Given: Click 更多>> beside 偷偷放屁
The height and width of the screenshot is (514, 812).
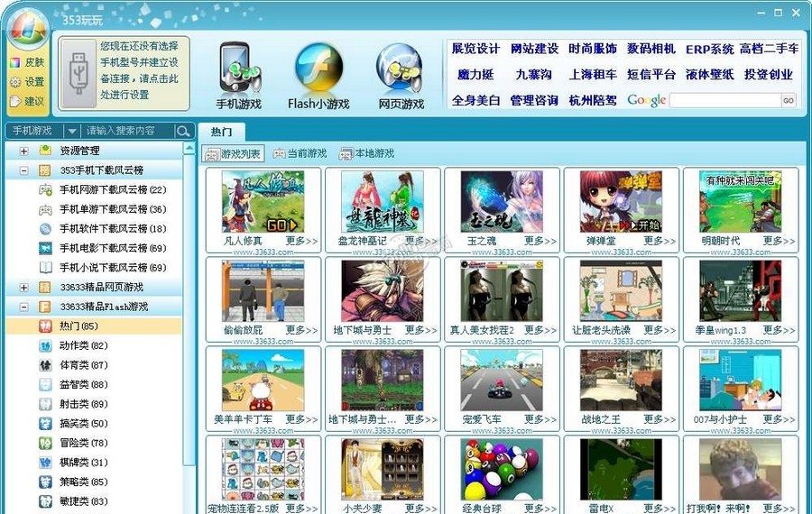Looking at the screenshot, I should coord(301,330).
